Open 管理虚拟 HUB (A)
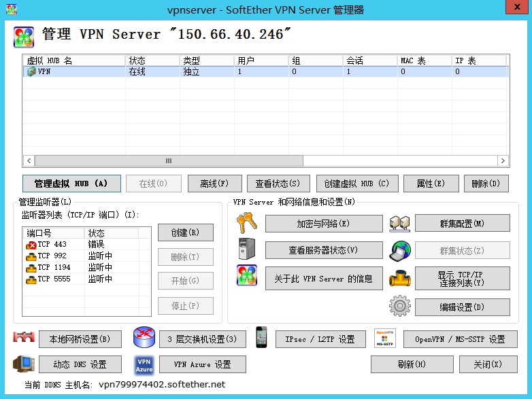The image size is (532, 399). [x=71, y=184]
